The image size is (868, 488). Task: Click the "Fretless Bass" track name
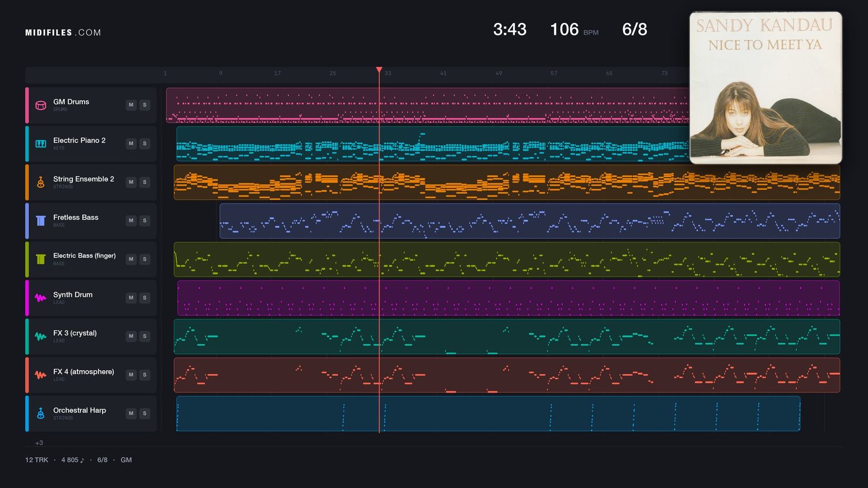point(76,217)
